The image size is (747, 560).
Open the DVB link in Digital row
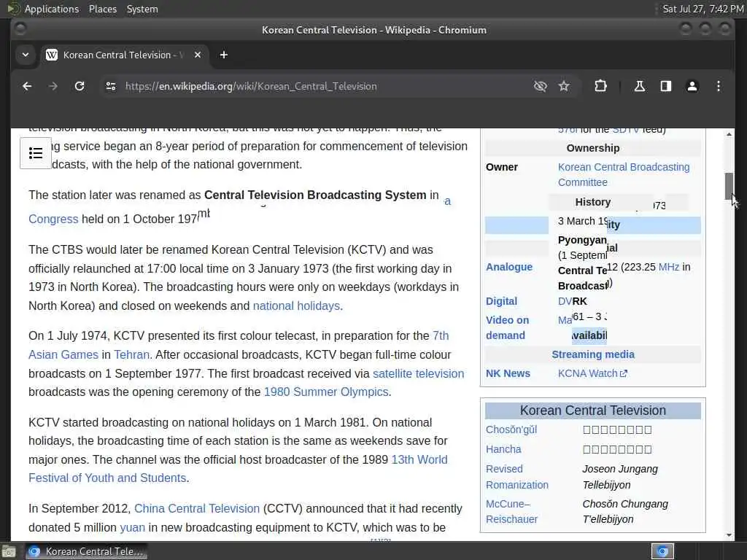[x=565, y=301]
